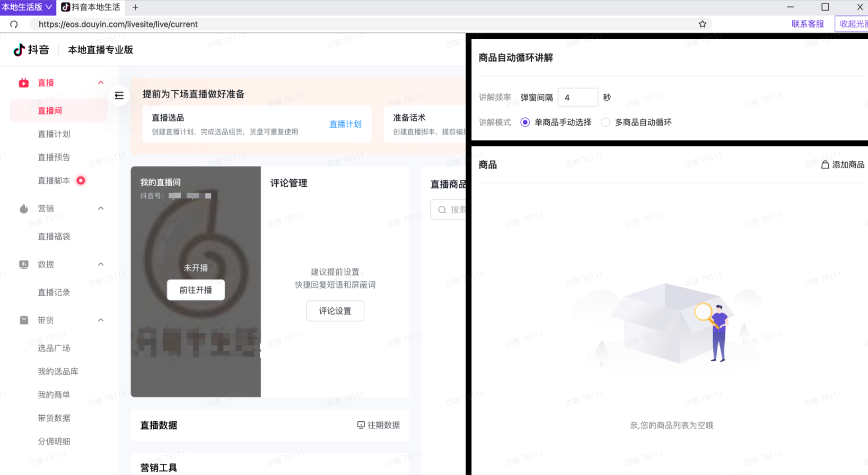The height and width of the screenshot is (475, 868).
Task: Reload the page with the refresh icon
Action: [x=14, y=24]
